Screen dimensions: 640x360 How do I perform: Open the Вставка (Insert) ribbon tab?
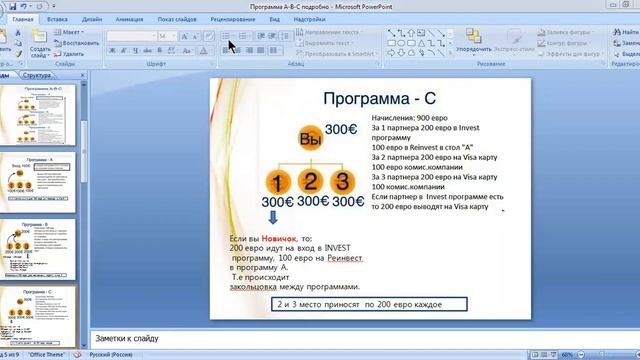pos(57,19)
